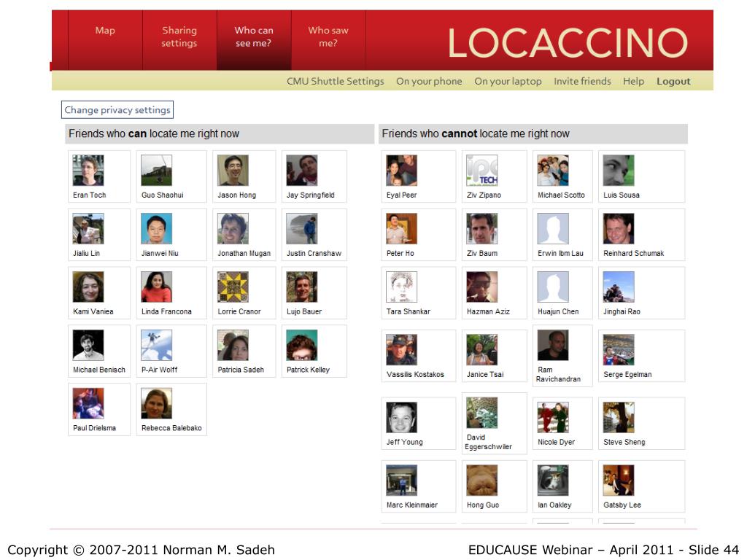This screenshot has height=560, width=747.
Task: Click Justin Cranshaw's beach photo
Action: pyautogui.click(x=301, y=228)
